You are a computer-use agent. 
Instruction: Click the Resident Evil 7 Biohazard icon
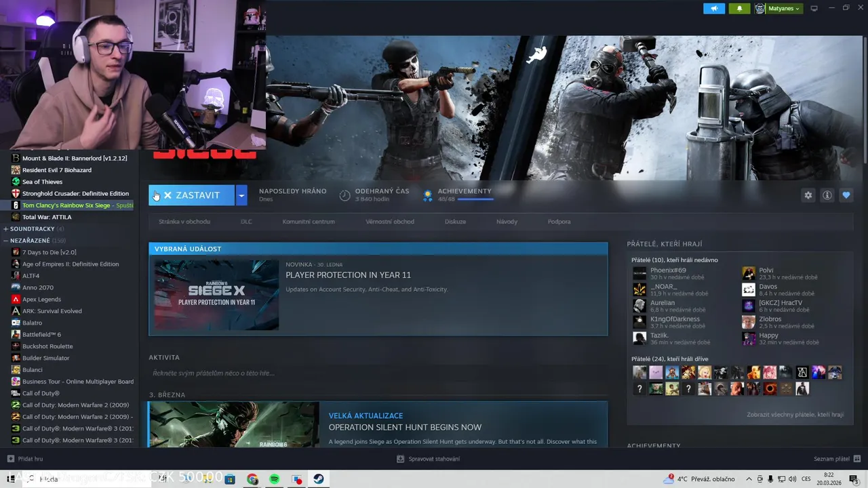16,170
